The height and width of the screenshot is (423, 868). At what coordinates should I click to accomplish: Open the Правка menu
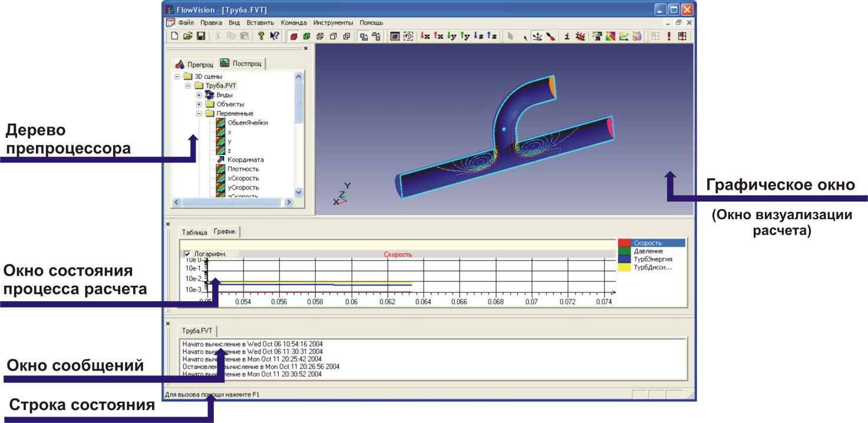[x=211, y=22]
